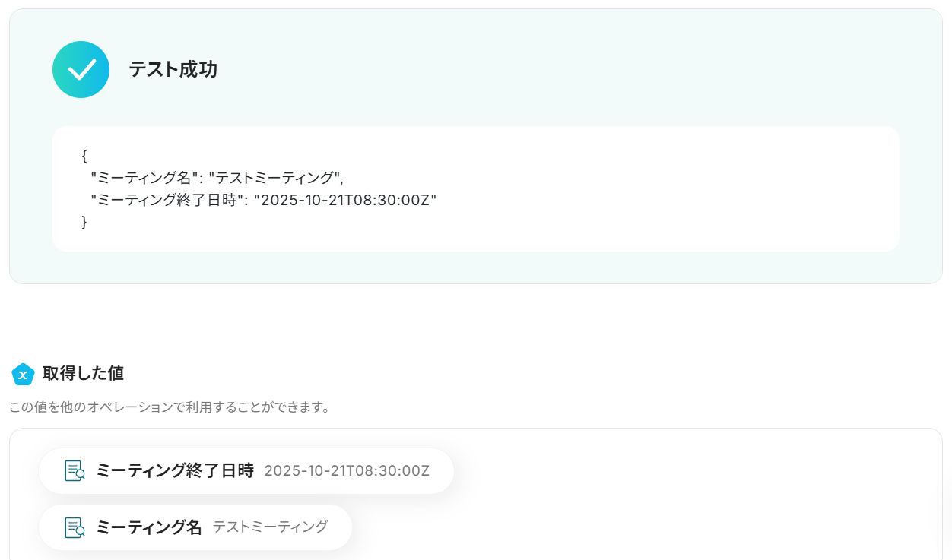Click the テスト成功 heading text
Viewport: 952px width, 560px height.
pos(173,70)
